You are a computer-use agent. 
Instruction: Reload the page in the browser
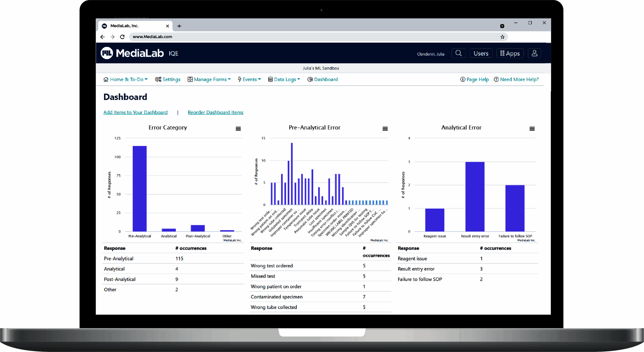pos(122,37)
